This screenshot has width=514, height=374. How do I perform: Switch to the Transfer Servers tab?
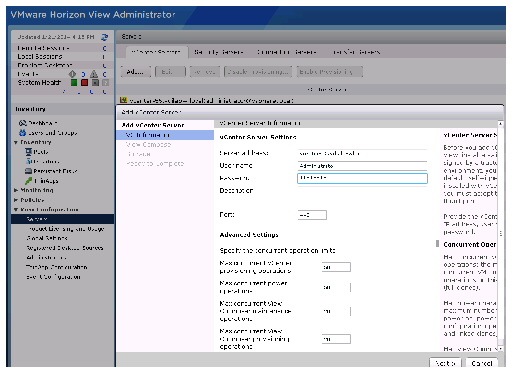[x=356, y=52]
